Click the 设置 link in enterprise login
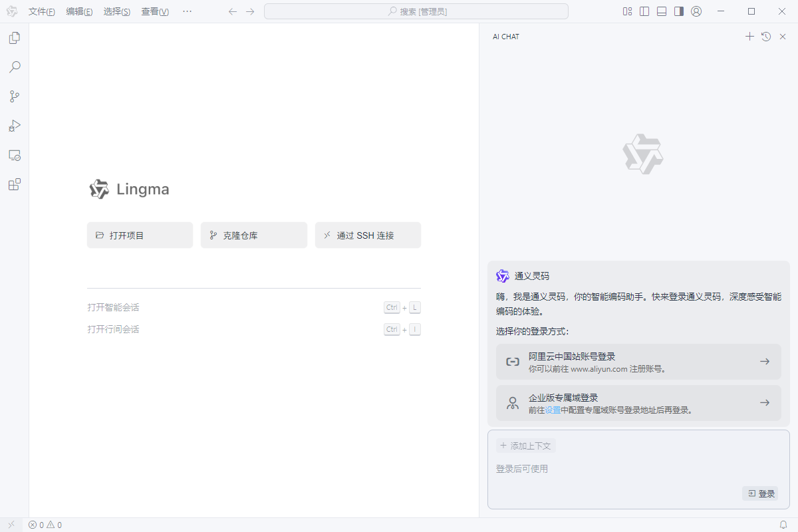 tap(553, 410)
